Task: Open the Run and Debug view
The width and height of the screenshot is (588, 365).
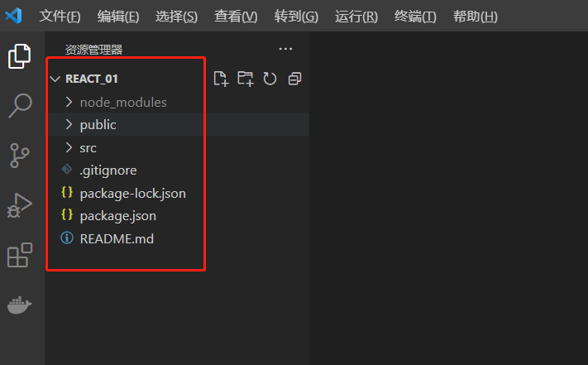Action: 20,205
